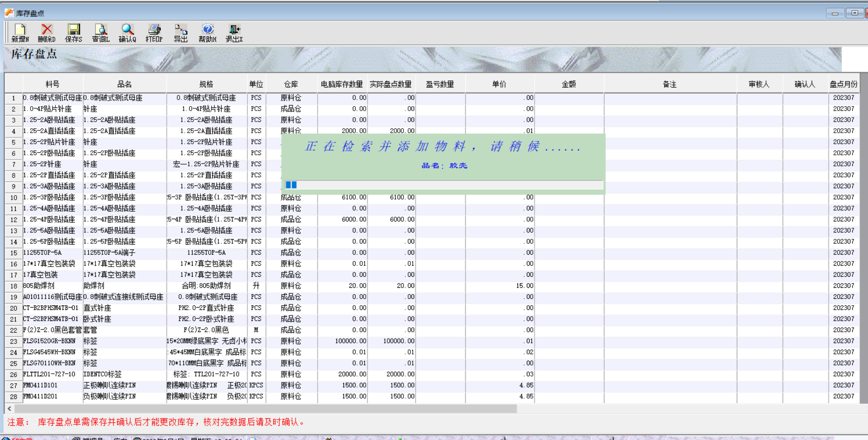868x440 pixels.
Task: Click the 品名 column header
Action: [125, 84]
